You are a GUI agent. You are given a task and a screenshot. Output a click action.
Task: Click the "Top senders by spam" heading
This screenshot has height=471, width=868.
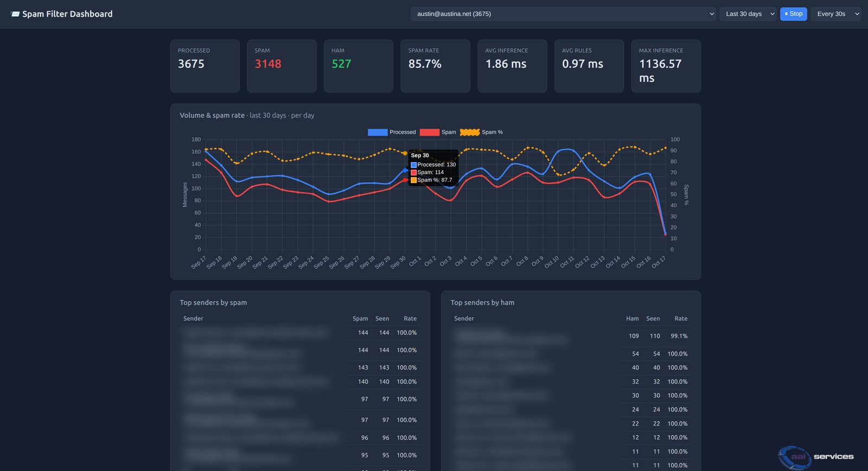click(213, 302)
